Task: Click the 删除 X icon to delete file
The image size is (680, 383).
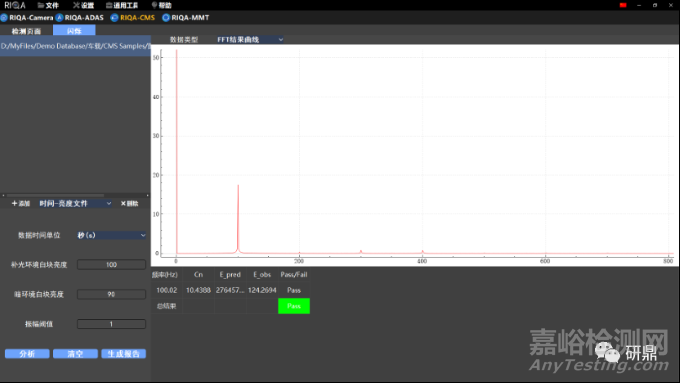Action: [x=129, y=203]
